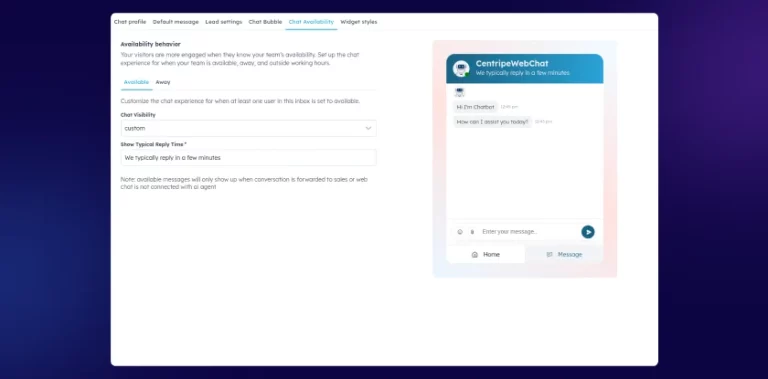Click the CentripeWebChat title text

coord(512,64)
